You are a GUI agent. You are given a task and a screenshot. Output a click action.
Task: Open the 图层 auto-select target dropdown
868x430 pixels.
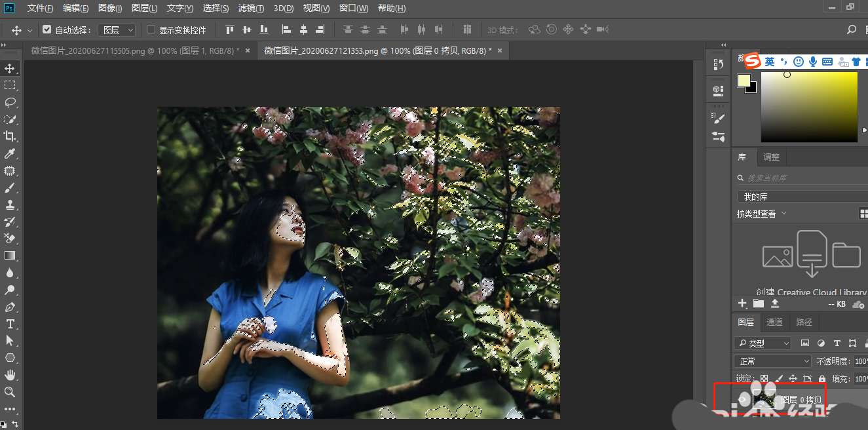(x=117, y=29)
